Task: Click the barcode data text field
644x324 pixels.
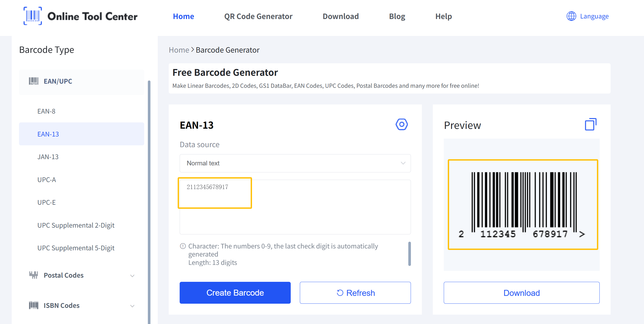Action: tap(295, 207)
